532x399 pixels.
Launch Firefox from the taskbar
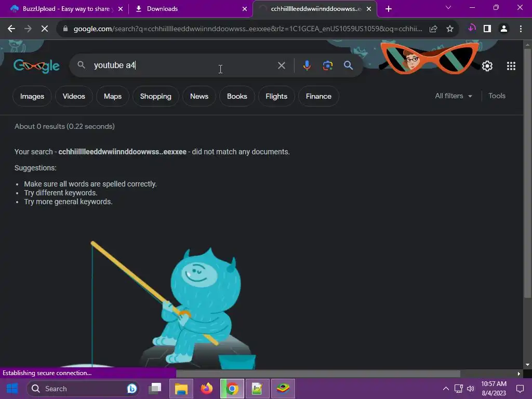[x=206, y=389]
